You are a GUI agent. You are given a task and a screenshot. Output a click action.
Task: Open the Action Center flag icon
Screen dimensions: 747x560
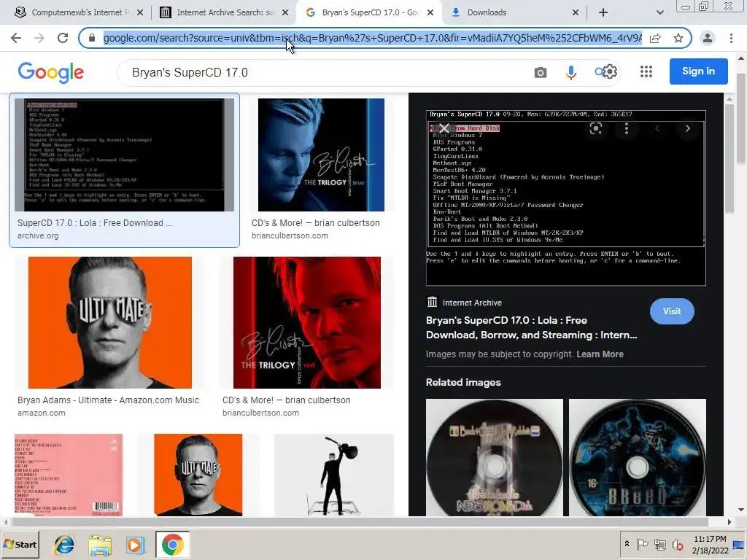pos(642,544)
